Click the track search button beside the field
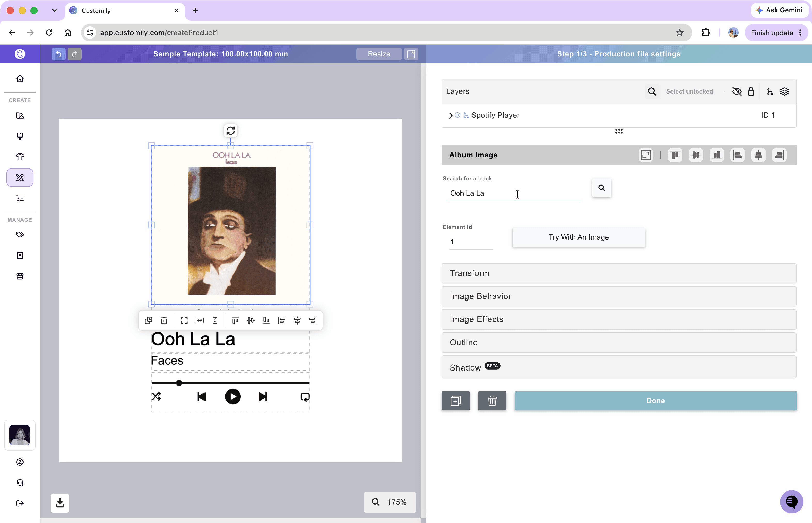 602,187
